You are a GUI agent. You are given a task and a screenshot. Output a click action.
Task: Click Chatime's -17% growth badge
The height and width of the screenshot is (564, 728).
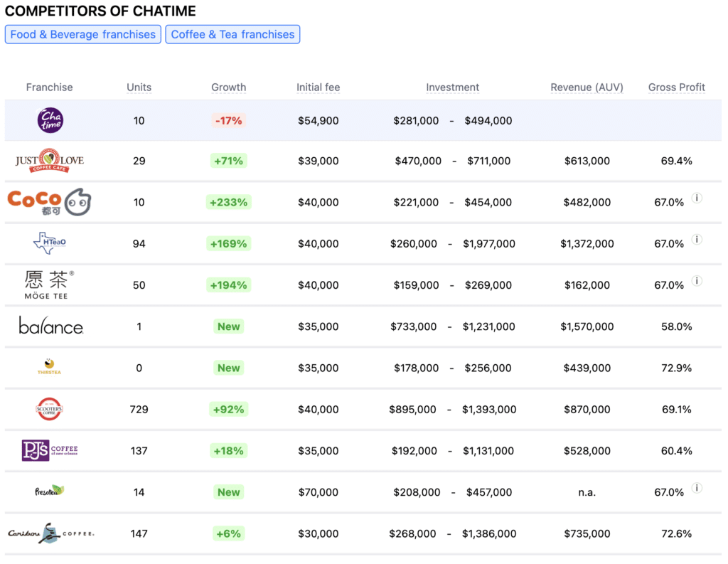[x=228, y=121]
